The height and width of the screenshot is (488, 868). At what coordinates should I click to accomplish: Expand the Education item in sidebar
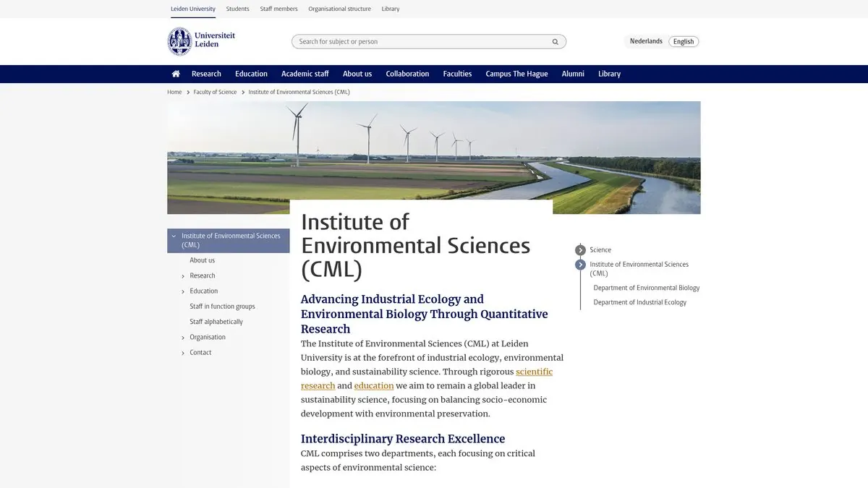183,291
